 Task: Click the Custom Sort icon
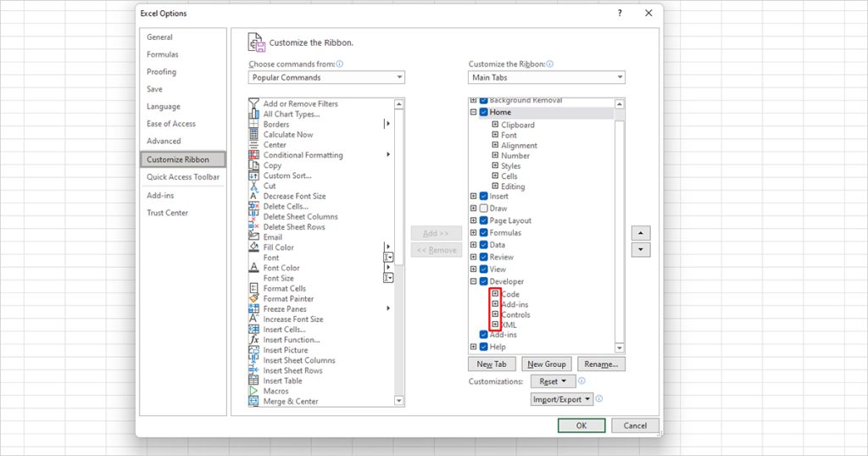point(253,175)
